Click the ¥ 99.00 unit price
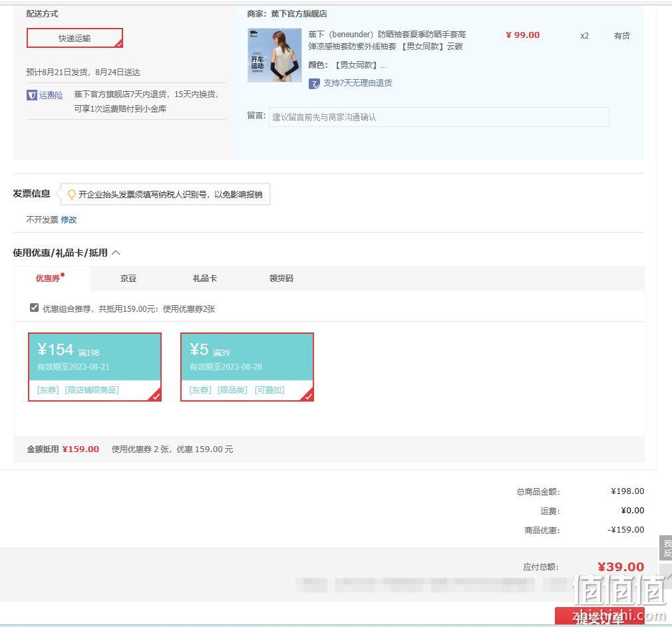Screen dimensions: 672x627 point(522,35)
